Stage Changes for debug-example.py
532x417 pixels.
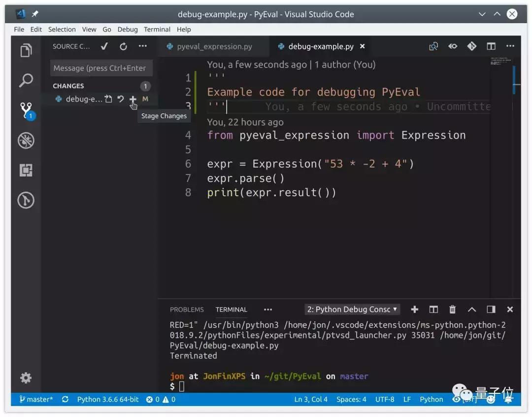tap(133, 99)
